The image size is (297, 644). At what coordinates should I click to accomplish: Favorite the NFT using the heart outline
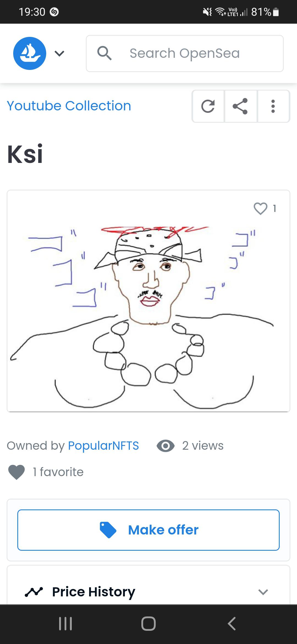[x=260, y=209]
